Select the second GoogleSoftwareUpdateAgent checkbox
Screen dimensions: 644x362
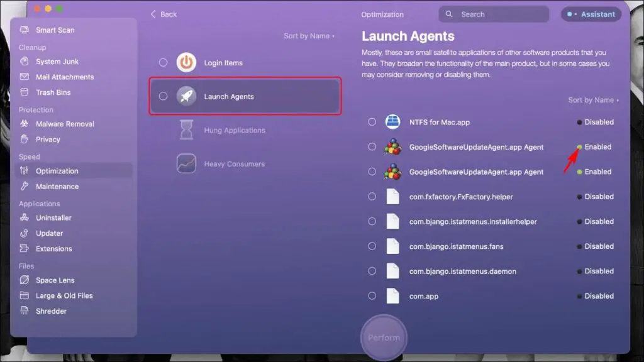372,172
